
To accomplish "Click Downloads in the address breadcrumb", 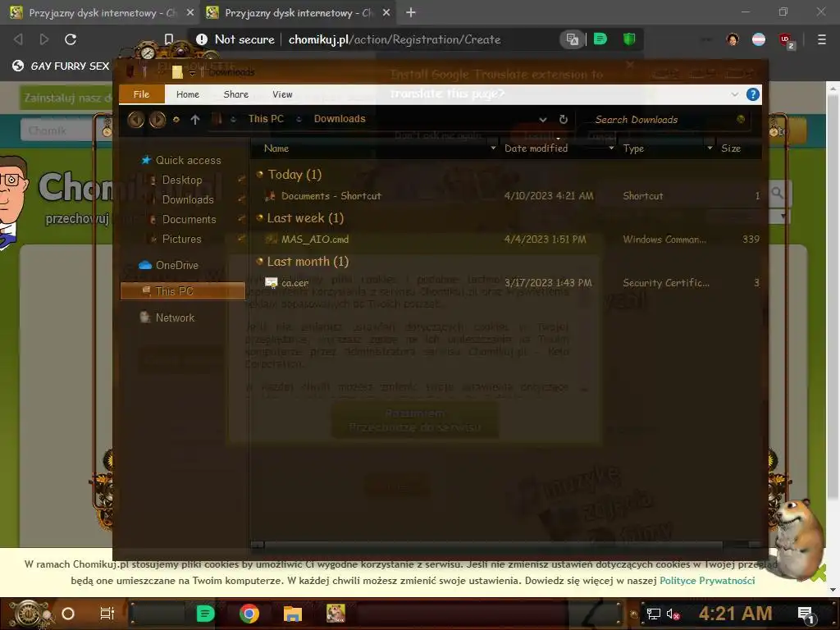I will [x=340, y=119].
